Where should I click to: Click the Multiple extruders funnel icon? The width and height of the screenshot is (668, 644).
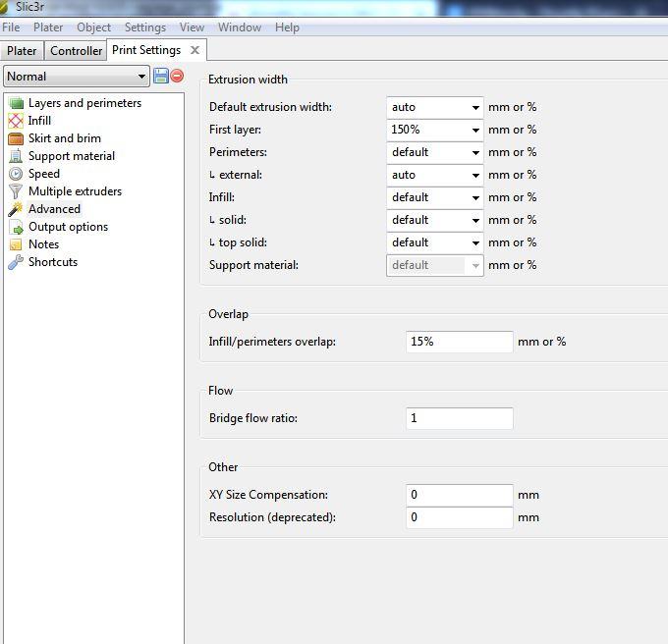pyautogui.click(x=16, y=191)
